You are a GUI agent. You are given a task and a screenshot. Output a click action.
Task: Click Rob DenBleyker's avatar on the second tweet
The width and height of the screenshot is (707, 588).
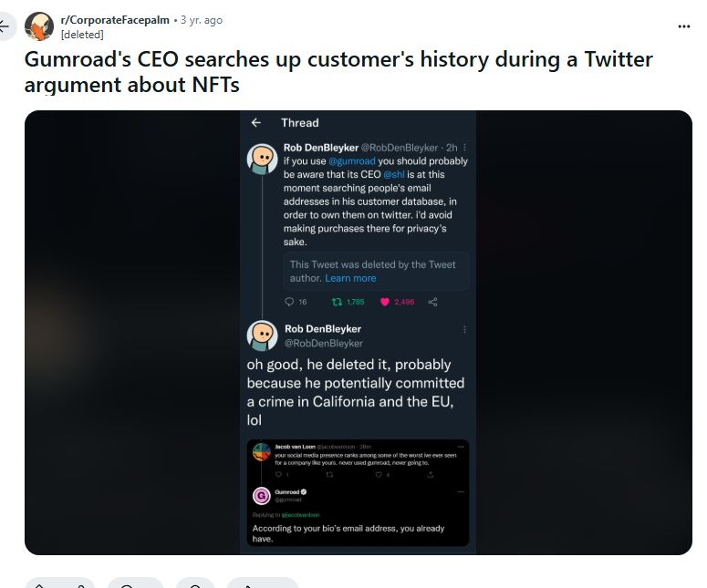pos(263,335)
